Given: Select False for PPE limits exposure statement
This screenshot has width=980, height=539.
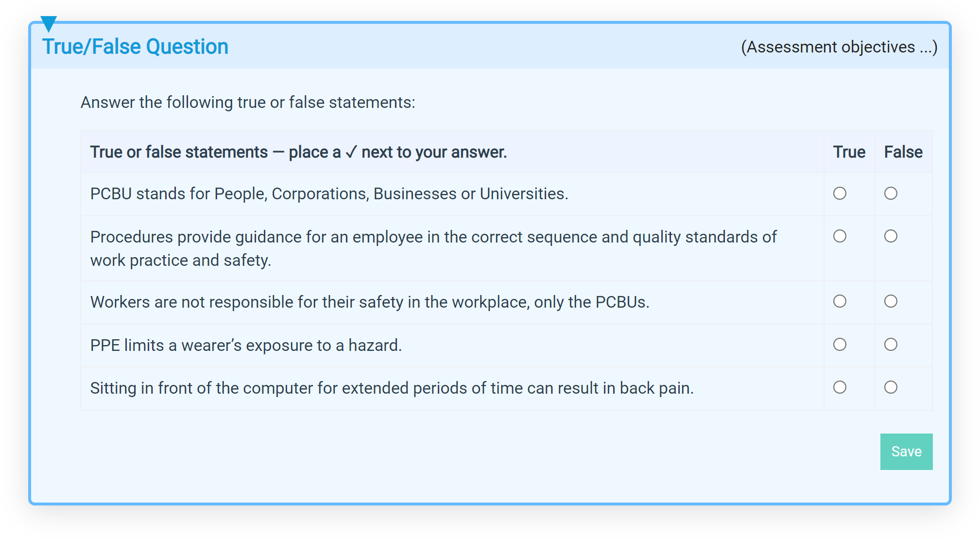Looking at the screenshot, I should (891, 345).
